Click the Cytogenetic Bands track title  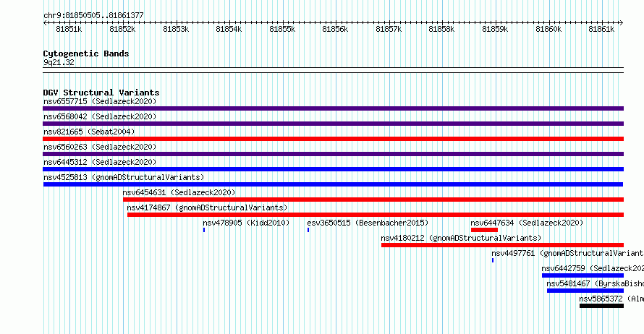(x=86, y=53)
